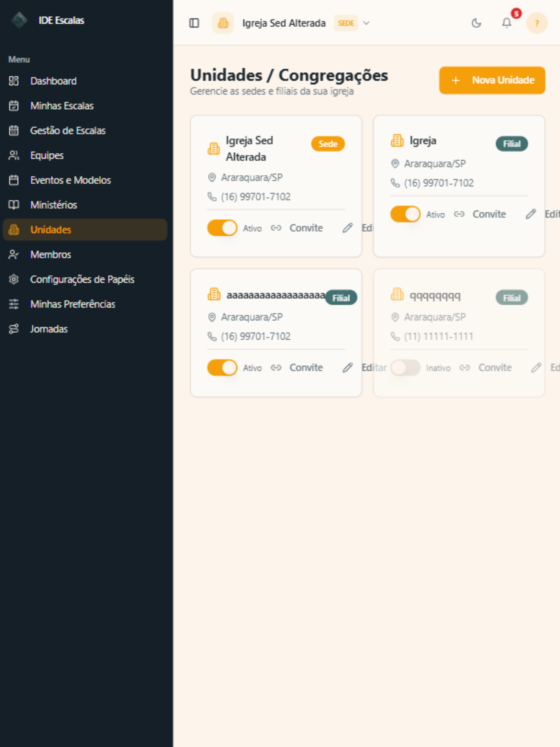
Task: Click the Unidades / Congregações heading
Action: coord(289,75)
